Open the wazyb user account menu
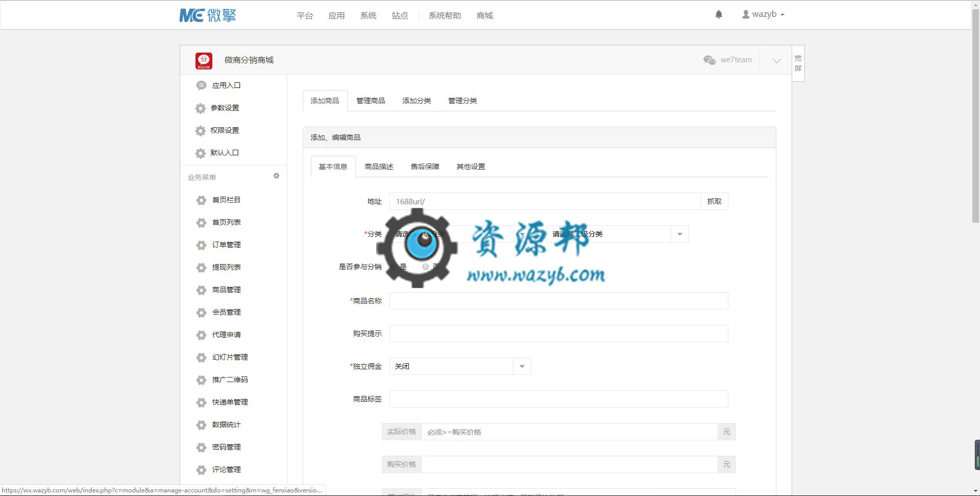 [763, 14]
